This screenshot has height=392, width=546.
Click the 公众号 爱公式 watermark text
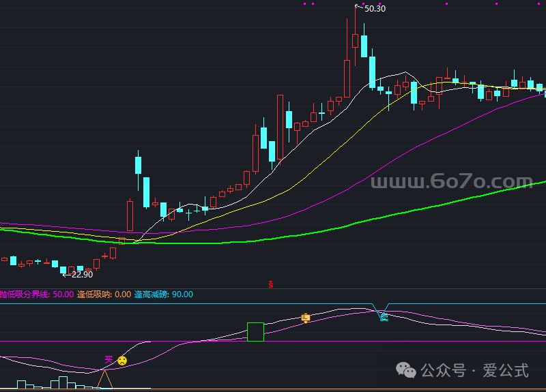pyautogui.click(x=475, y=371)
